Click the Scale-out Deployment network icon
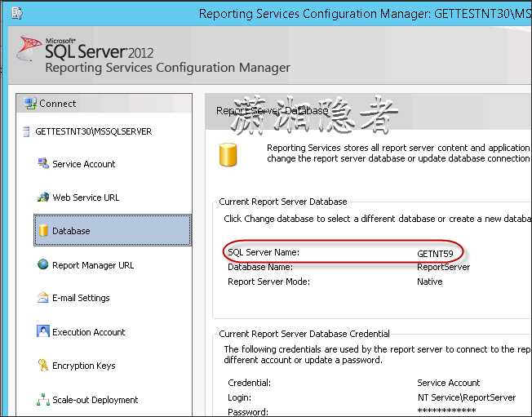Image resolution: width=532 pixels, height=417 pixels. point(43,400)
